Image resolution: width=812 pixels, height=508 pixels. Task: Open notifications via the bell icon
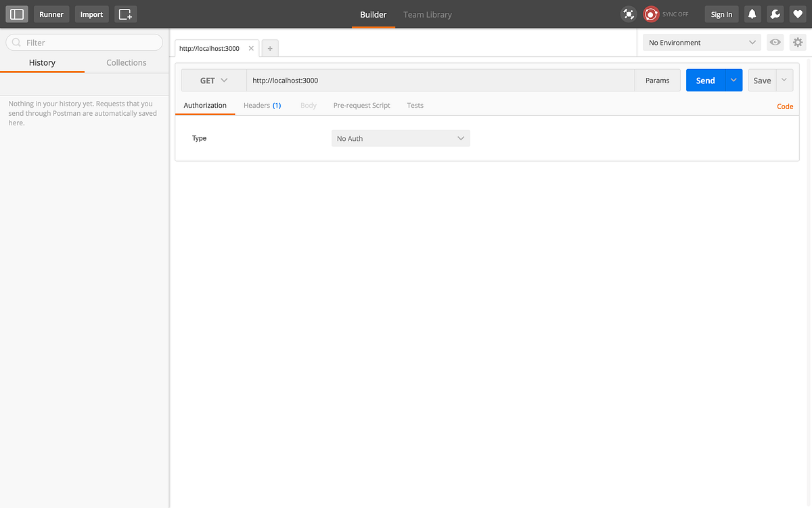pos(752,14)
